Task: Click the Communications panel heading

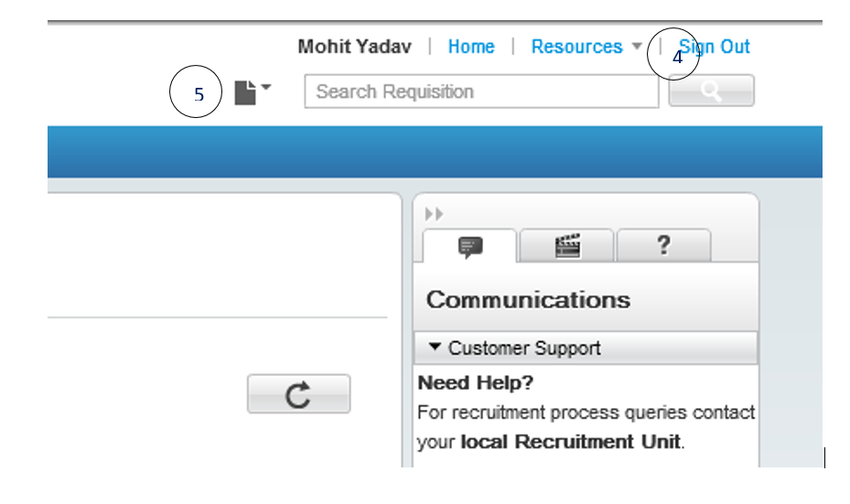Action: (528, 300)
